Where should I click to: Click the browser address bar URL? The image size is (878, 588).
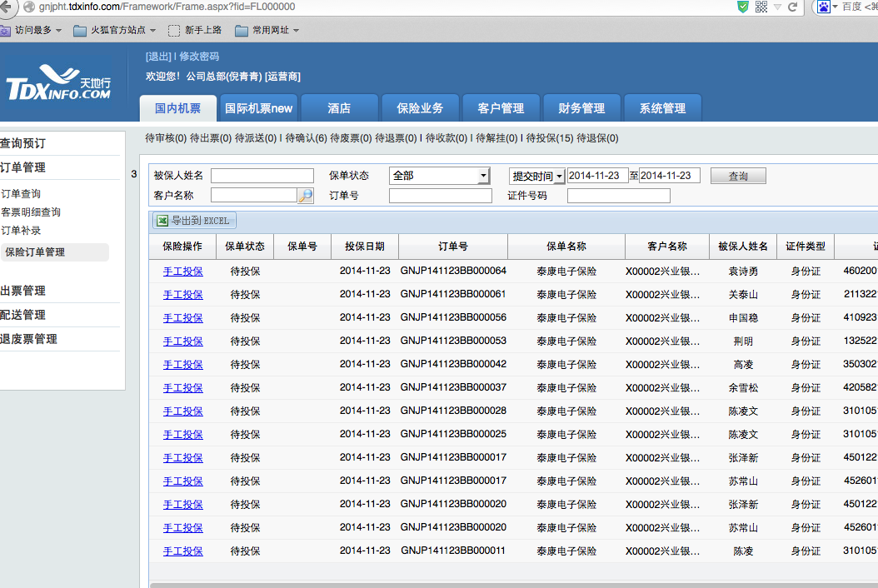pos(167,7)
